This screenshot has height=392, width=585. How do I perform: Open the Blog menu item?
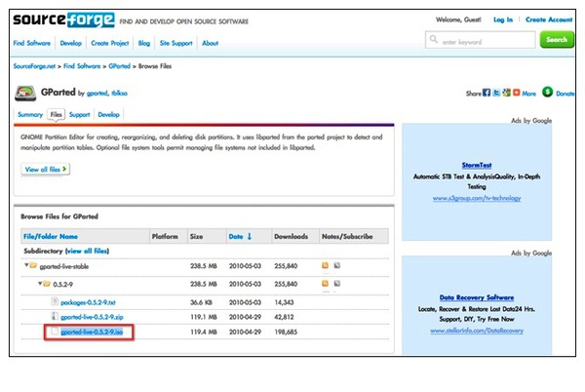[144, 43]
